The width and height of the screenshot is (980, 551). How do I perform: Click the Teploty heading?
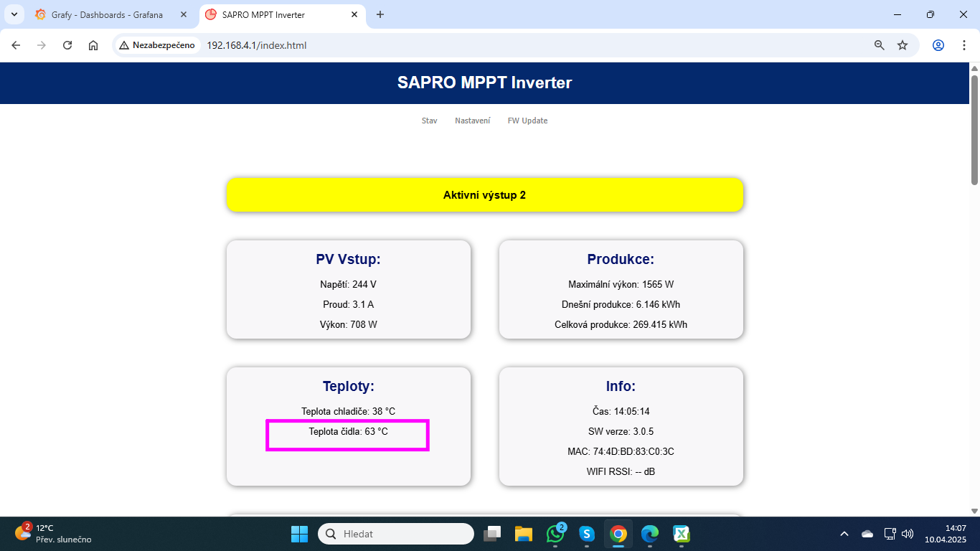pyautogui.click(x=349, y=387)
